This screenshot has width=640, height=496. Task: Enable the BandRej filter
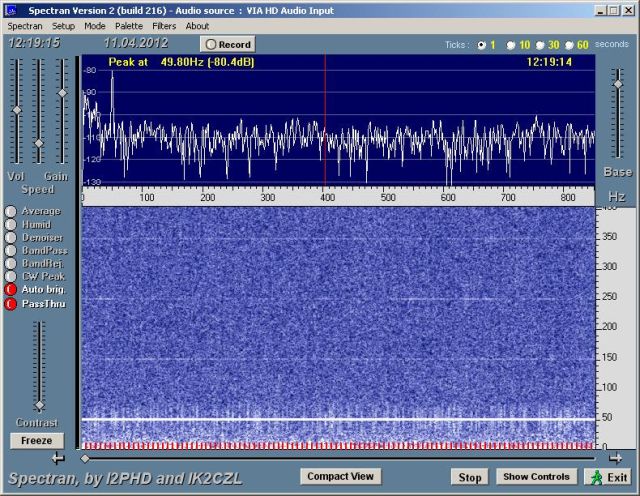tap(11, 264)
